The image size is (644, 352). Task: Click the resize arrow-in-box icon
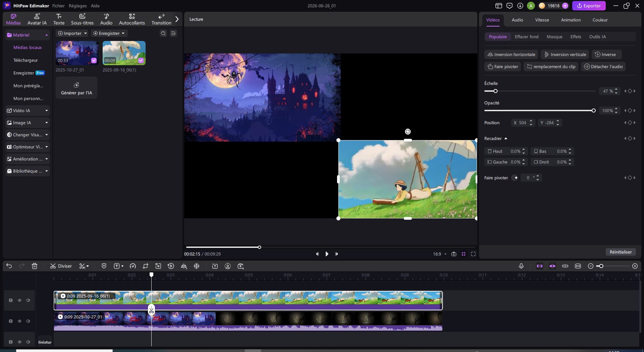[x=158, y=266]
